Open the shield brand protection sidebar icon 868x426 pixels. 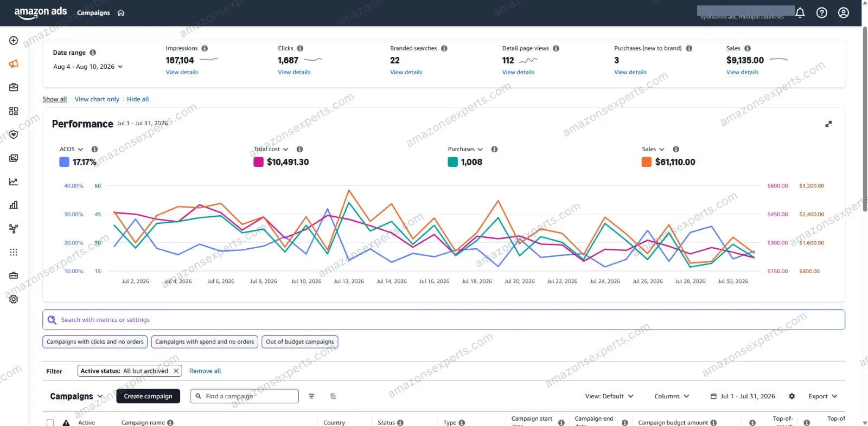pos(14,134)
